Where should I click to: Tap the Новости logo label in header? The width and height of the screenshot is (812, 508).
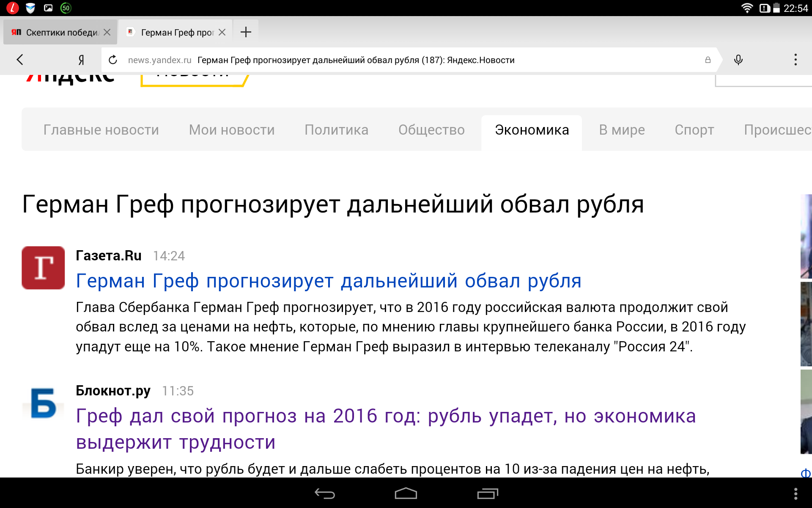[195, 80]
